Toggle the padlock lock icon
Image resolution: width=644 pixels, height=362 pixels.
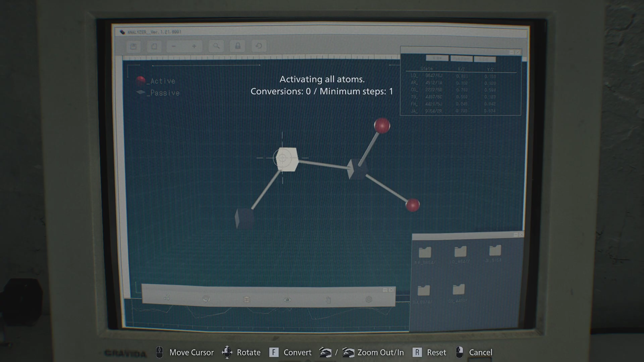[x=238, y=46]
